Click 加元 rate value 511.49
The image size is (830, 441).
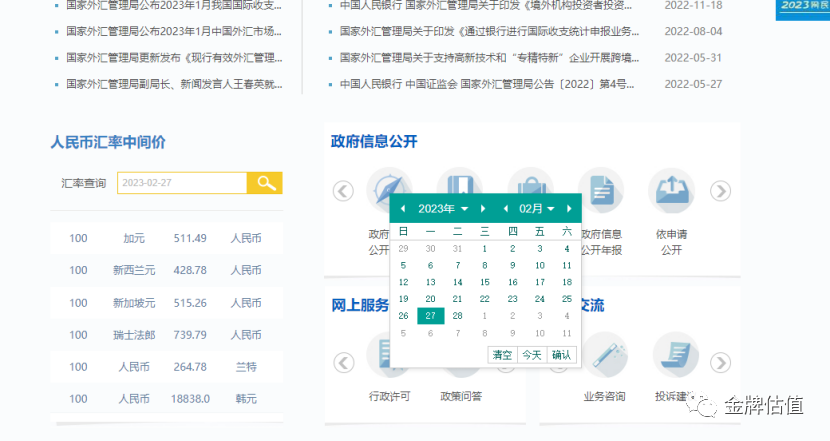coord(190,238)
